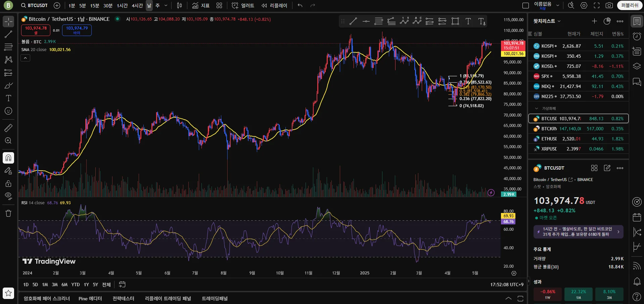Click the trash can remove drawings icon
This screenshot has width=644, height=304.
pyautogui.click(x=8, y=213)
